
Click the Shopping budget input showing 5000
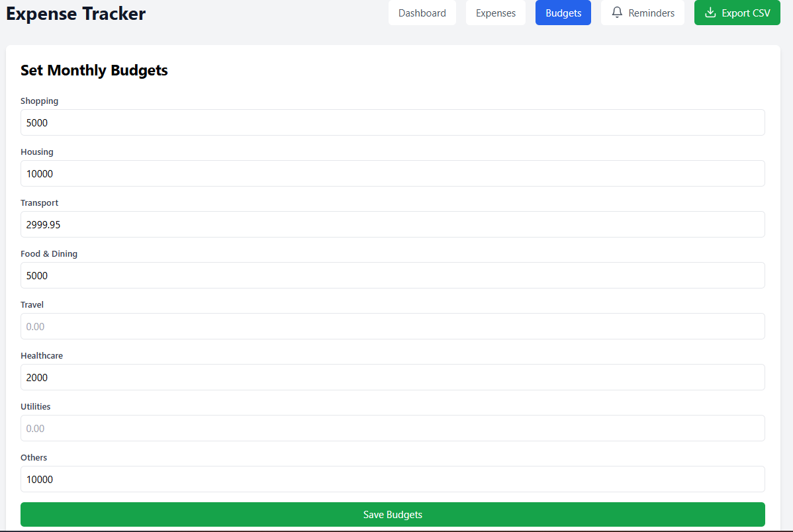[393, 122]
